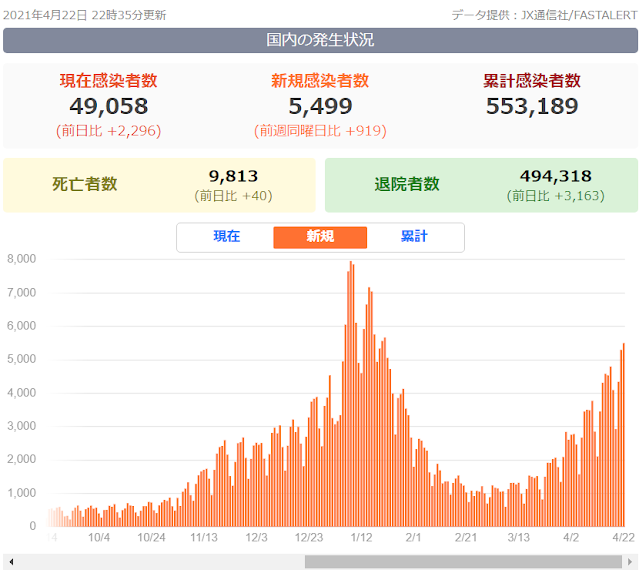Image resolution: width=639 pixels, height=573 pixels.
Task: Click the 4/22 x-axis date label
Action: pyautogui.click(x=624, y=538)
